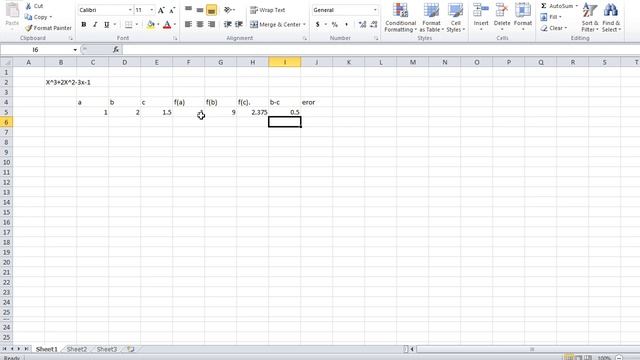The image size is (640, 360).
Task: Click the Increase Decimal icon
Action: [362, 24]
